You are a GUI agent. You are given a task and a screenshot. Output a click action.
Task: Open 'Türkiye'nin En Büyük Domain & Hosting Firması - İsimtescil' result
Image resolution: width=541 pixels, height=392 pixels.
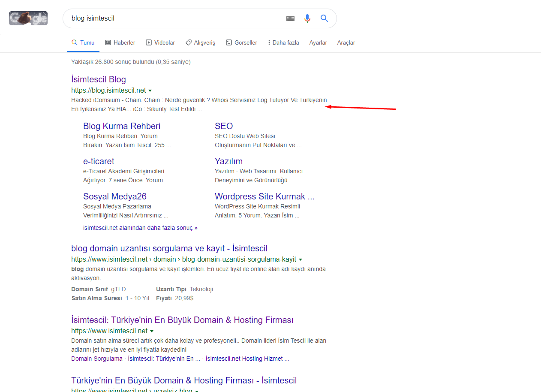pyautogui.click(x=184, y=380)
